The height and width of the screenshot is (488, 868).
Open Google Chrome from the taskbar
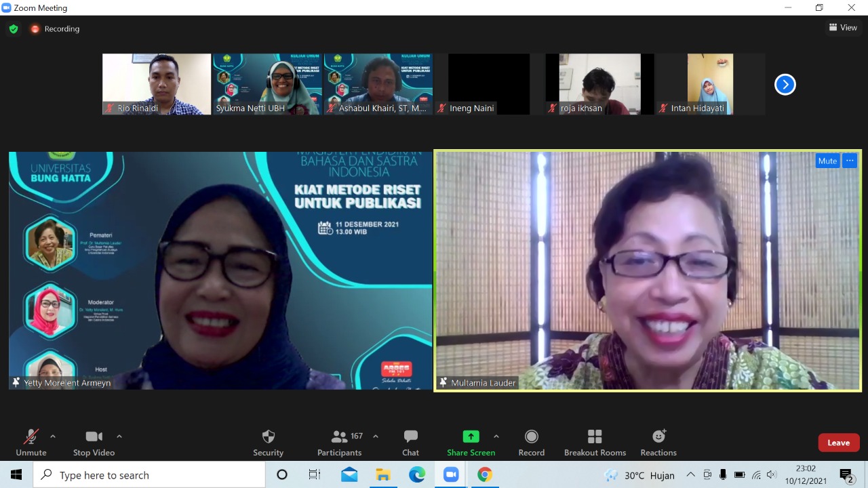(484, 475)
